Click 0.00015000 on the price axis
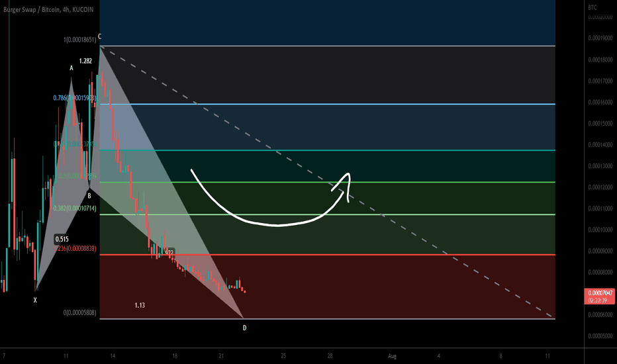 tap(600, 124)
